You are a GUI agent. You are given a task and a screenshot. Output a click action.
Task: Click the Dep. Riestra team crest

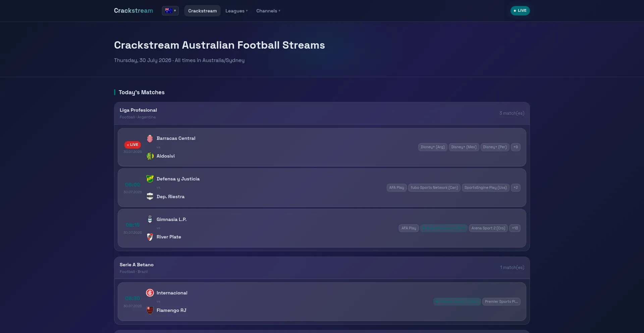[x=150, y=197]
